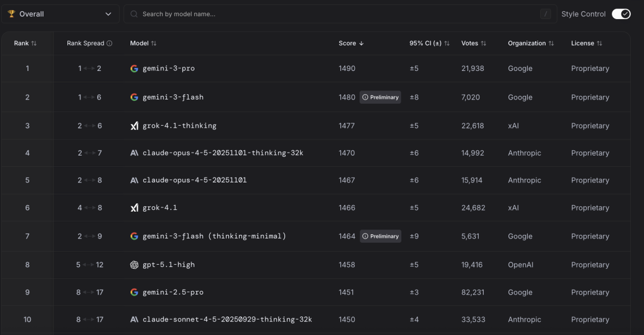
Task: Sort table by License column
Action: click(x=600, y=43)
